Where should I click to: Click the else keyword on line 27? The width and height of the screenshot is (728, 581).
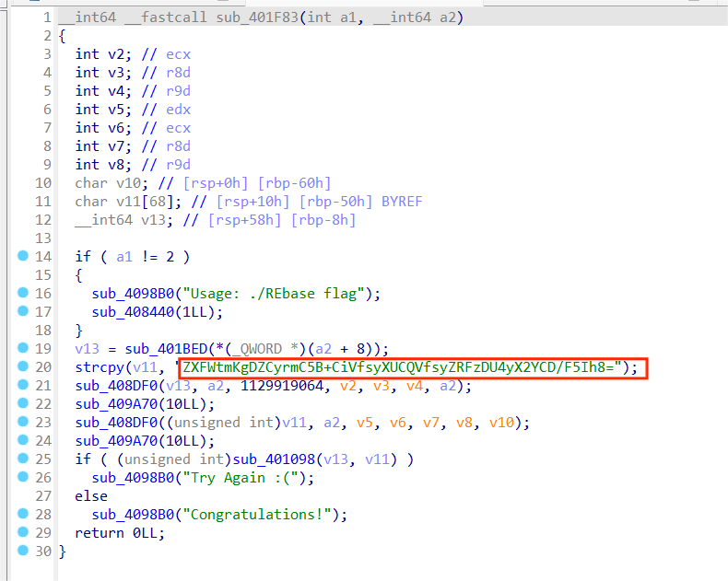click(x=91, y=496)
